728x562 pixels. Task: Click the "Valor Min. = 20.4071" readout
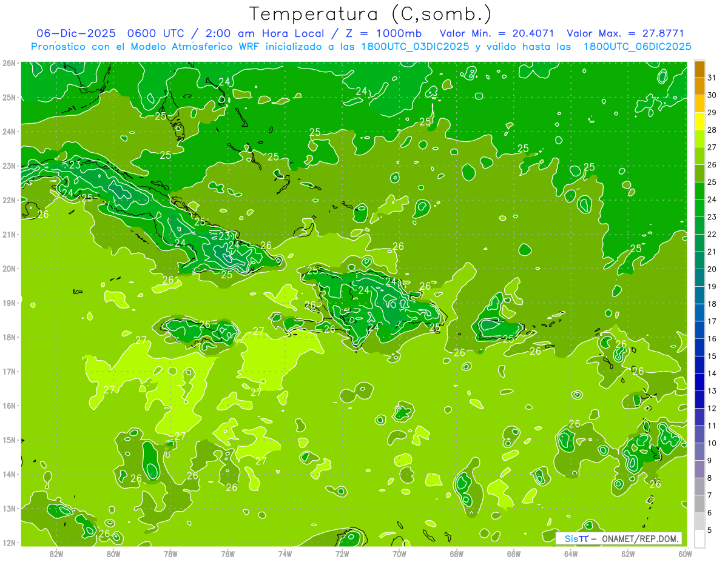point(497,33)
